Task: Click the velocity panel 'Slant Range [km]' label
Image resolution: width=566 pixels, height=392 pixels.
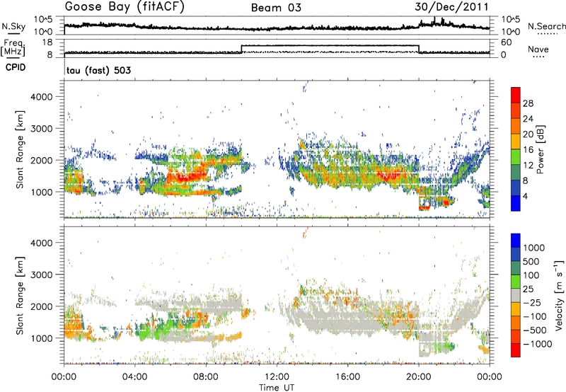Action: tap(20, 296)
